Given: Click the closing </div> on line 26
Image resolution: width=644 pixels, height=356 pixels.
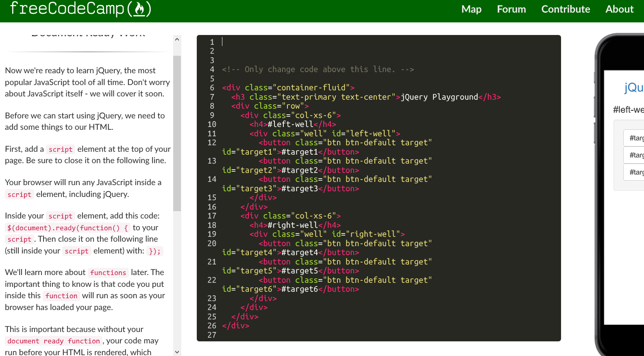Looking at the screenshot, I should tap(235, 326).
